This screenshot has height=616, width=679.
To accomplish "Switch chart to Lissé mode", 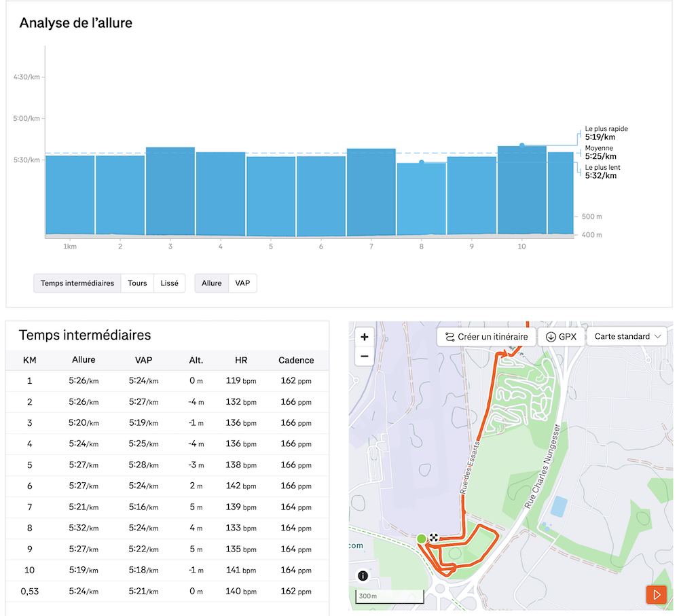I will click(170, 283).
